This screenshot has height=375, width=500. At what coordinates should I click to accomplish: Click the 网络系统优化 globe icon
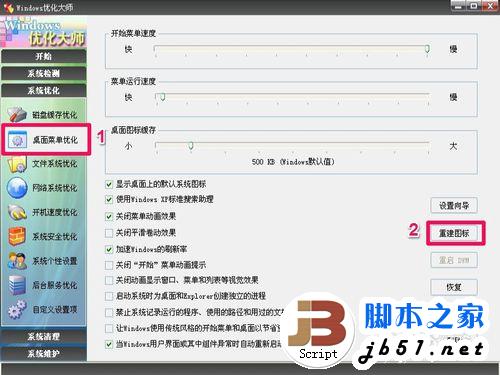17,188
